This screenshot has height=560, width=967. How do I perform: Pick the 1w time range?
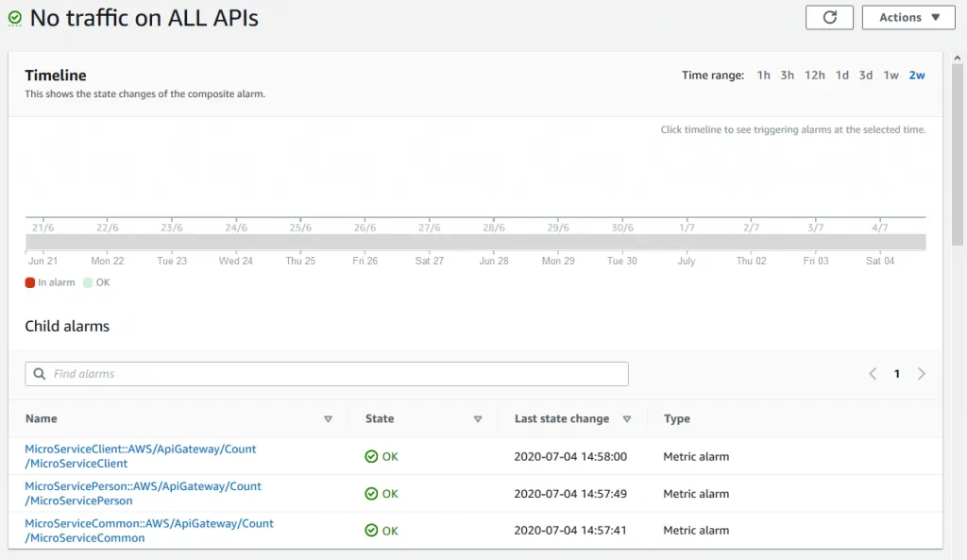click(x=891, y=76)
